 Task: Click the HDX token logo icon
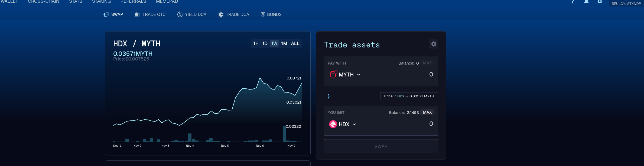point(333,124)
